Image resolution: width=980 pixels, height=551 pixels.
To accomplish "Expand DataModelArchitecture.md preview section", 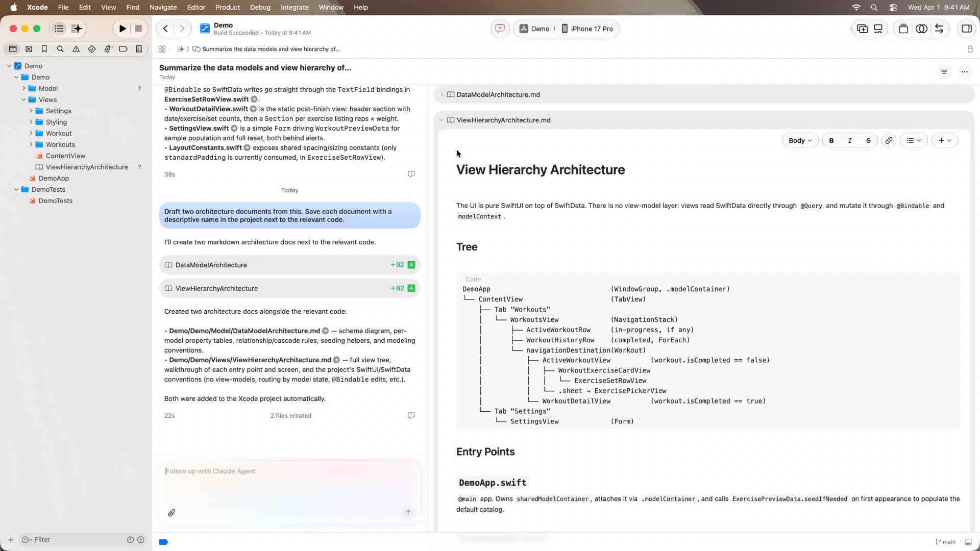I will click(x=442, y=94).
